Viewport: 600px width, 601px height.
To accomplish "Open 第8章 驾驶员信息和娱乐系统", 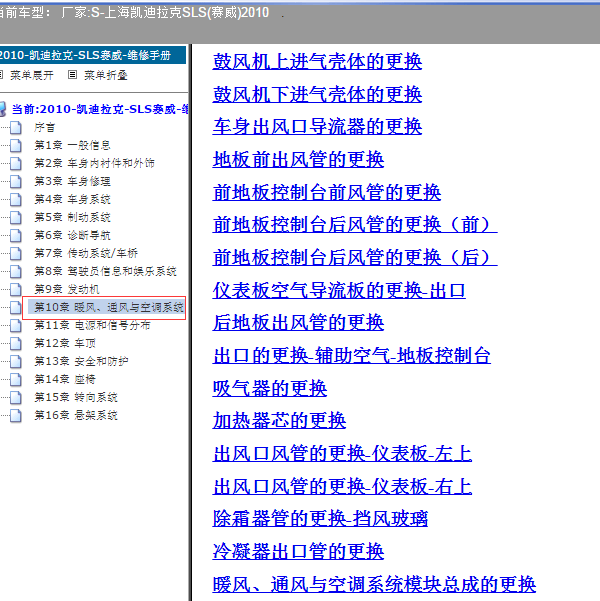I will pos(105,271).
